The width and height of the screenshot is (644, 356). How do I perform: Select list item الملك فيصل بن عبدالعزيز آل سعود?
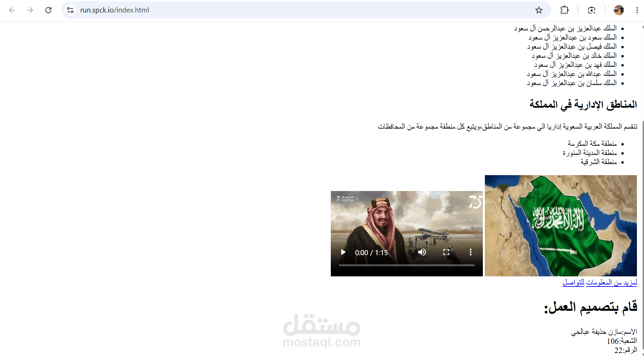click(x=572, y=47)
